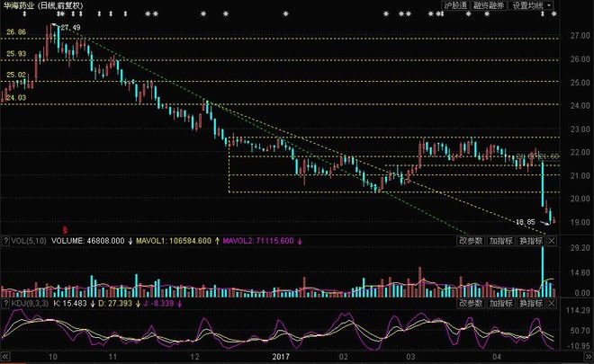This screenshot has height=364, width=594.
Task: Close the KDJ indicator panel
Action: coord(552,304)
